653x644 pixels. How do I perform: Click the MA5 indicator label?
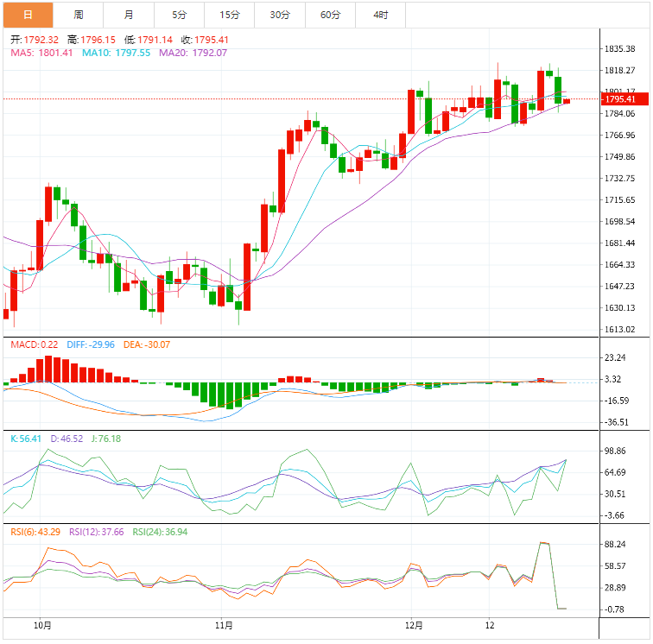point(41,54)
